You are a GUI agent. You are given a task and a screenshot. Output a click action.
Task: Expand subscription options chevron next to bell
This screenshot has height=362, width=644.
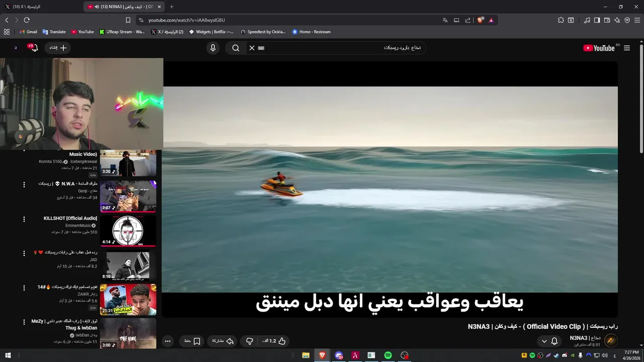(544, 341)
